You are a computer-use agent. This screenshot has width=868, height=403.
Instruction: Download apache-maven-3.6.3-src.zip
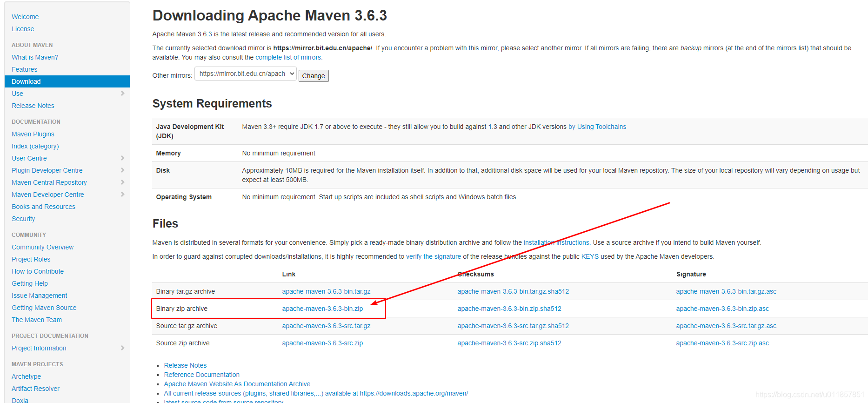point(322,343)
